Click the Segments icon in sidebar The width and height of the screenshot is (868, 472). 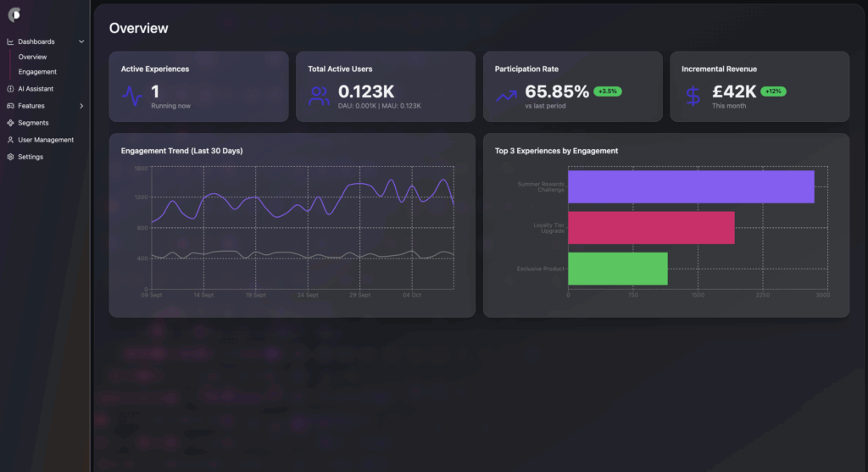10,123
